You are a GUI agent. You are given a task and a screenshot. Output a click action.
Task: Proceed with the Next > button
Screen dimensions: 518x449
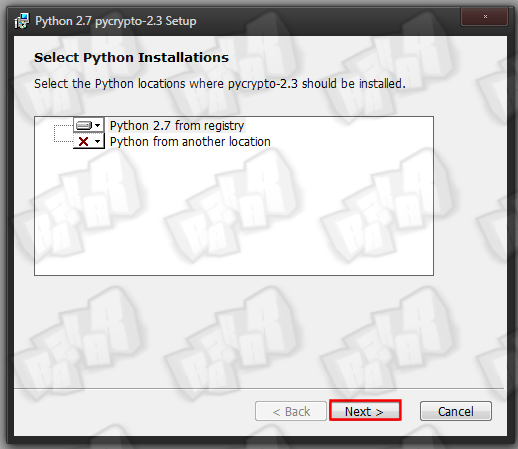(x=365, y=411)
